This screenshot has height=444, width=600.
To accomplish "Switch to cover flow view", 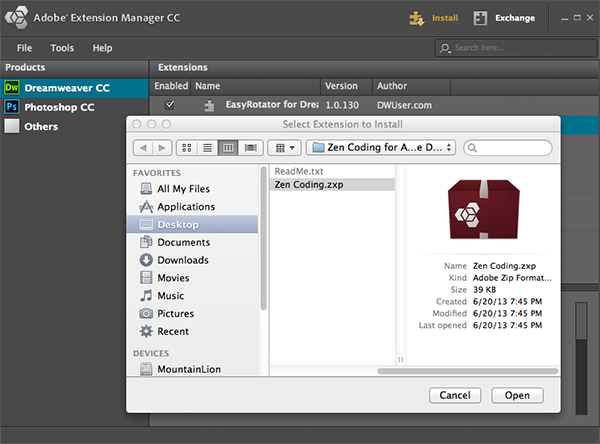I will click(x=251, y=148).
